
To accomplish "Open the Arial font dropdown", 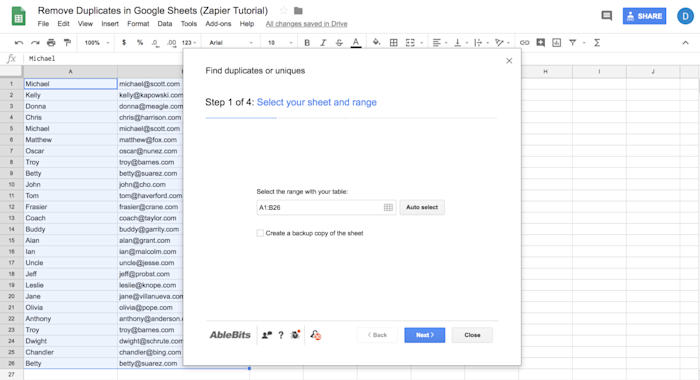I will click(231, 43).
